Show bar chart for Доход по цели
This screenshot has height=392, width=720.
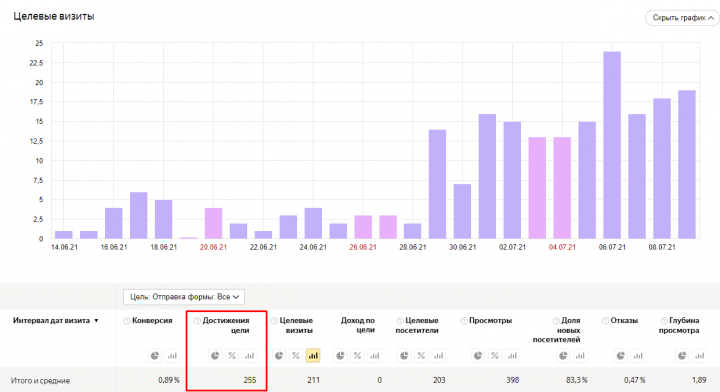pyautogui.click(x=375, y=356)
